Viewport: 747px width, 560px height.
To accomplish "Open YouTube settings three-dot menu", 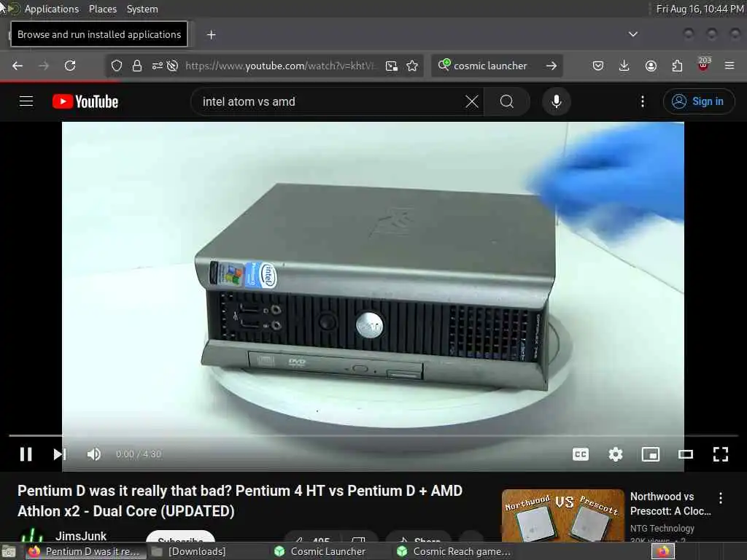I will click(643, 101).
